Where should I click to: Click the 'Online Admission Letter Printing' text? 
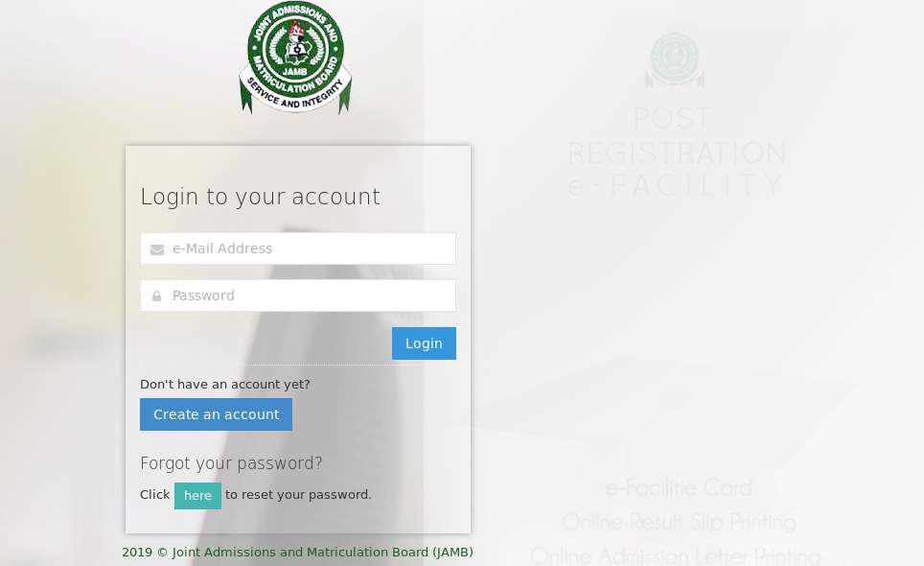[676, 556]
